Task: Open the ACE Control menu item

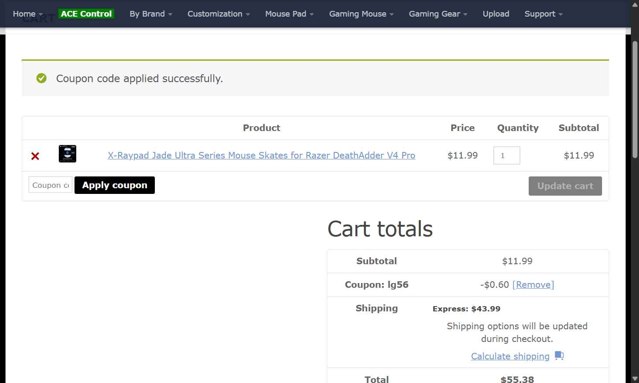Action: (x=86, y=14)
